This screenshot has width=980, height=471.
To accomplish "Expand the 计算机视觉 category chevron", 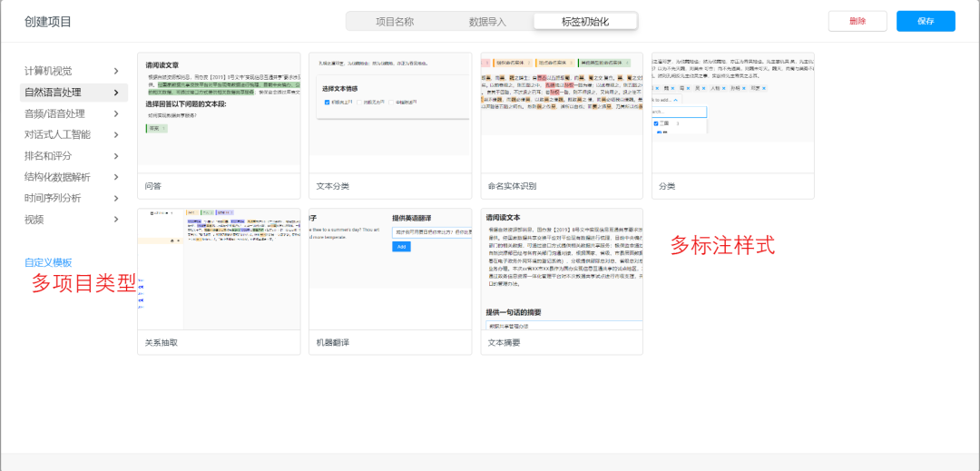I will pos(116,71).
